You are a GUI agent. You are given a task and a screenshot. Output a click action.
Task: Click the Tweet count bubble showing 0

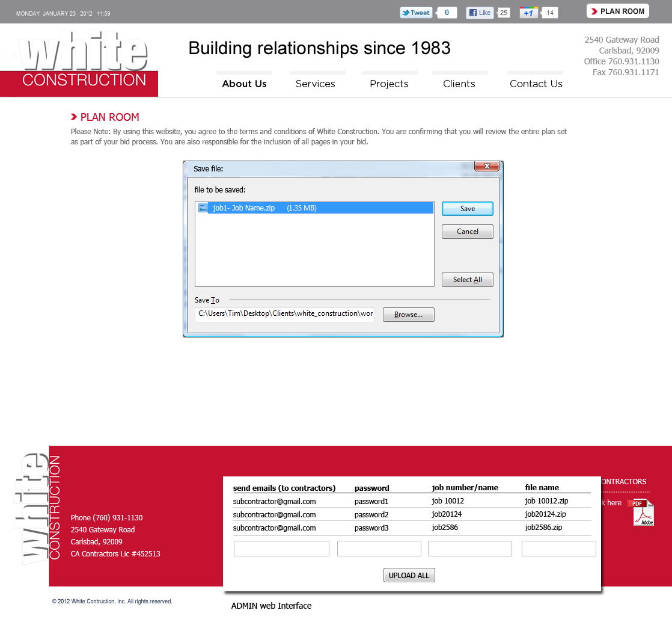pyautogui.click(x=447, y=13)
